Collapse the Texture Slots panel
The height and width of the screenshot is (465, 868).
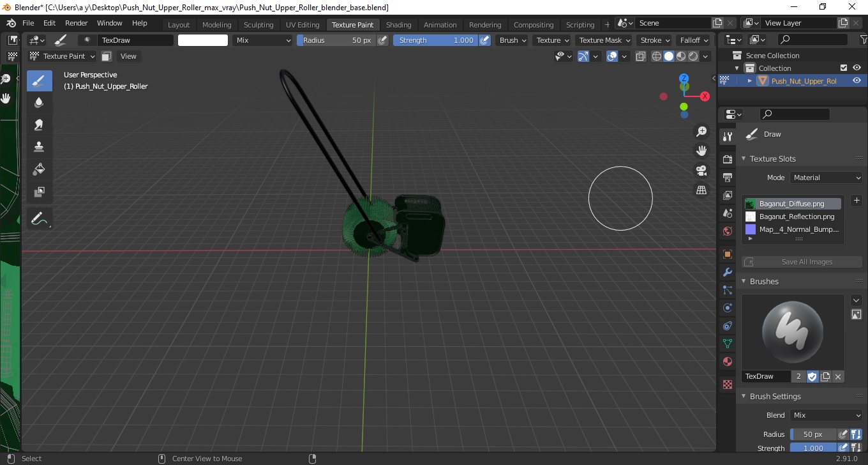tap(744, 158)
